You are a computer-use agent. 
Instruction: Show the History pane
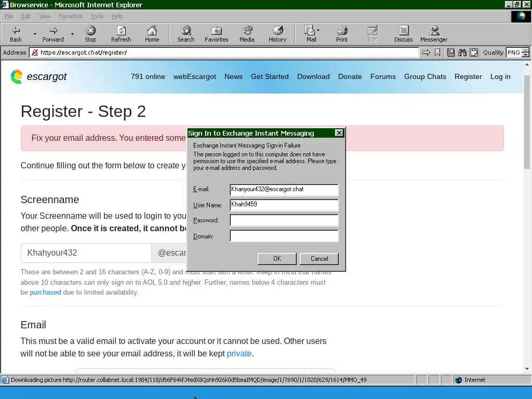[277, 34]
